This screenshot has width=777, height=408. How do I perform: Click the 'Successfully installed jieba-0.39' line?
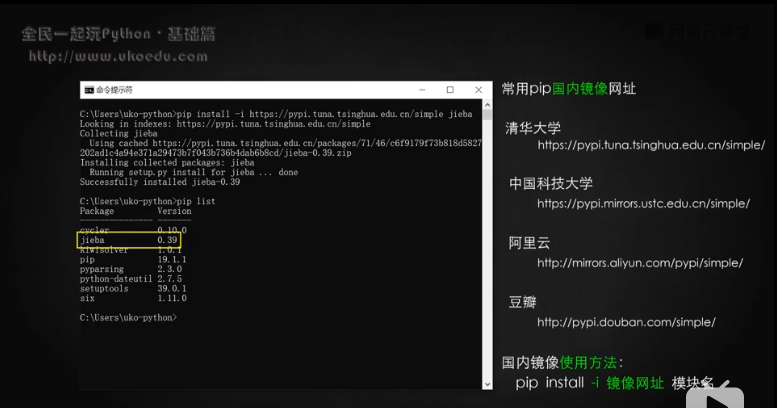click(160, 182)
